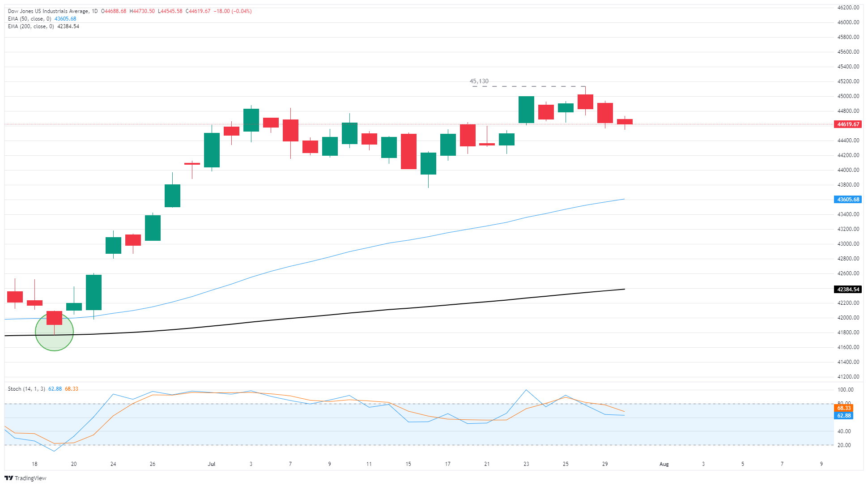Screen dimensions: 868x486
Task: Click the 46200.00 price axis label
Action: (848, 8)
